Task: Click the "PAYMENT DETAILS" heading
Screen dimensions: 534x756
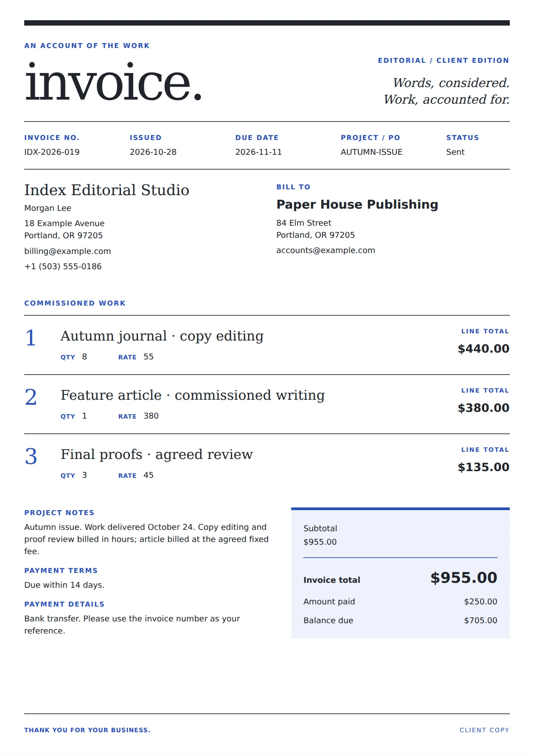Action: tap(64, 604)
